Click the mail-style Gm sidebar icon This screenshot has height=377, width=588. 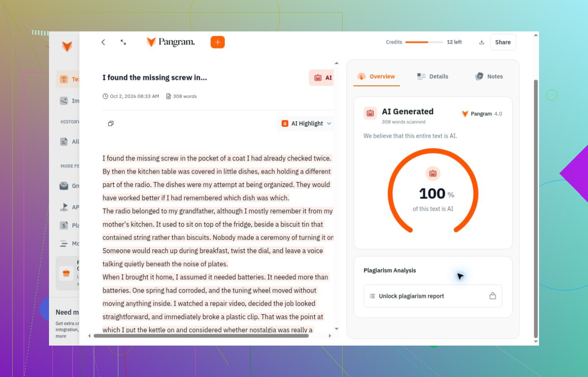pos(64,186)
